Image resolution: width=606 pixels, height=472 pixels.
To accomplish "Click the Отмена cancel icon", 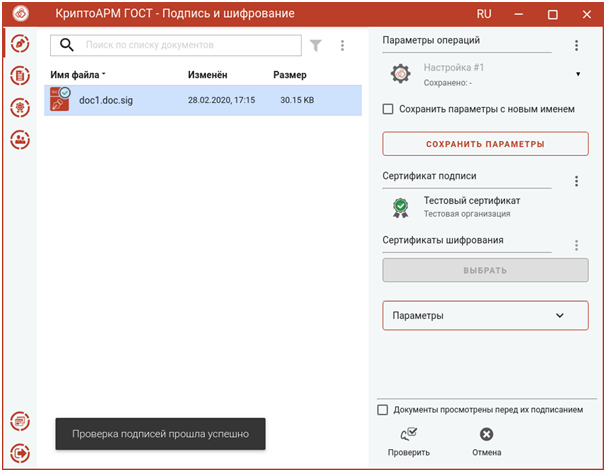I will [487, 434].
